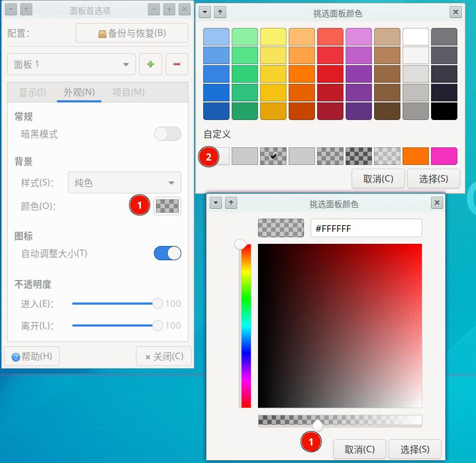Click the 关闭(C) button in panel preferences
The width and height of the screenshot is (476, 463).
pos(164,356)
